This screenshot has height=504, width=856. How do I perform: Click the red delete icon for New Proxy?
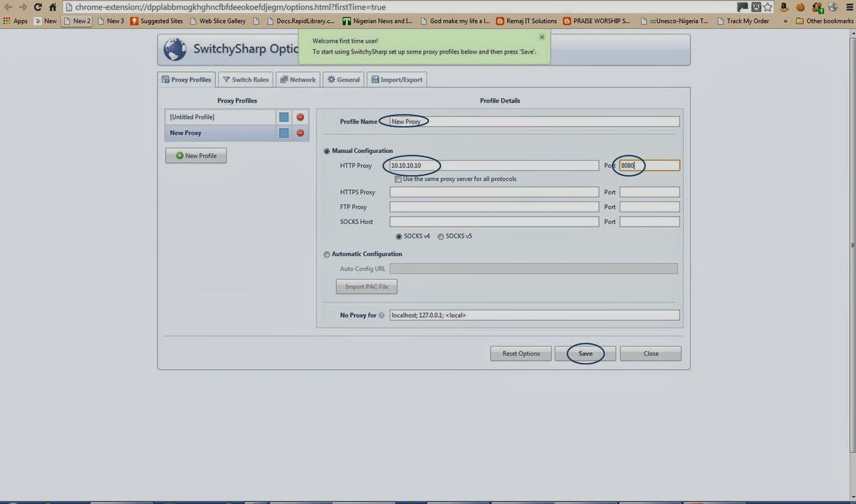[300, 133]
